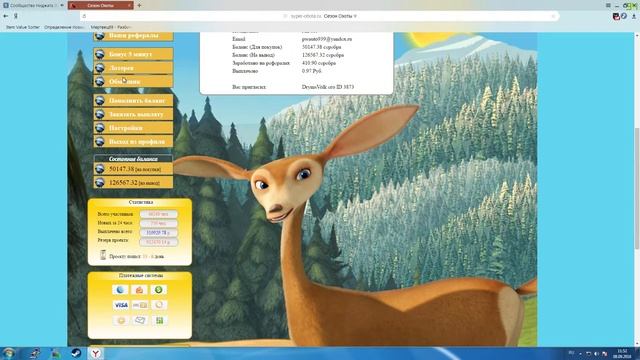Click the page vertical scrollbar thumb
Viewport: 640px width, 360px height.
tap(637, 188)
